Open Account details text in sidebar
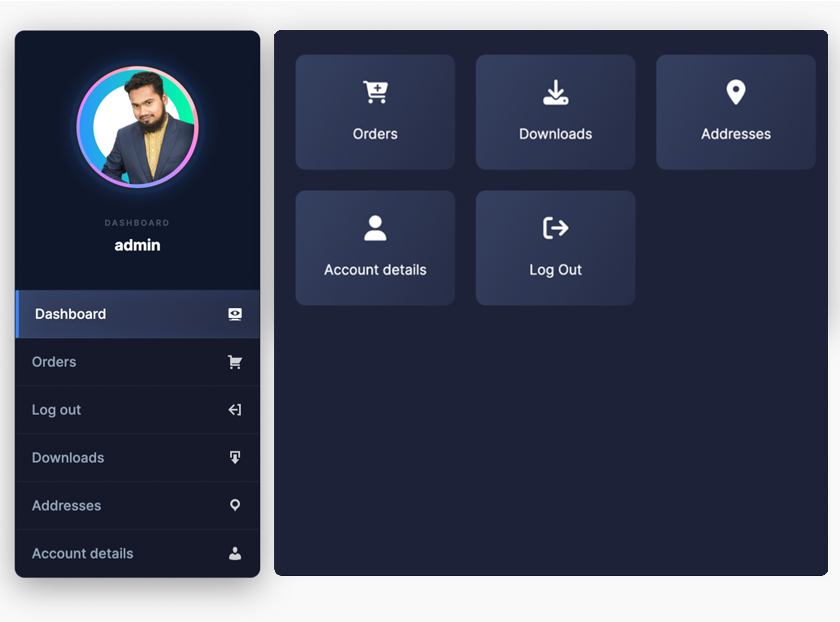This screenshot has height=622, width=840. point(83,553)
